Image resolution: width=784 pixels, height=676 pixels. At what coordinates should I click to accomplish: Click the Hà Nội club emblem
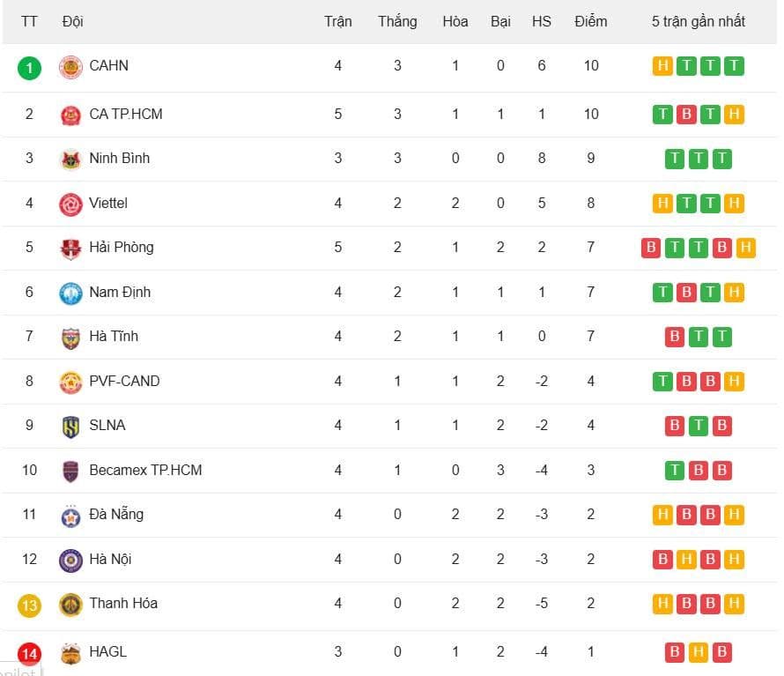pyautogui.click(x=70, y=560)
